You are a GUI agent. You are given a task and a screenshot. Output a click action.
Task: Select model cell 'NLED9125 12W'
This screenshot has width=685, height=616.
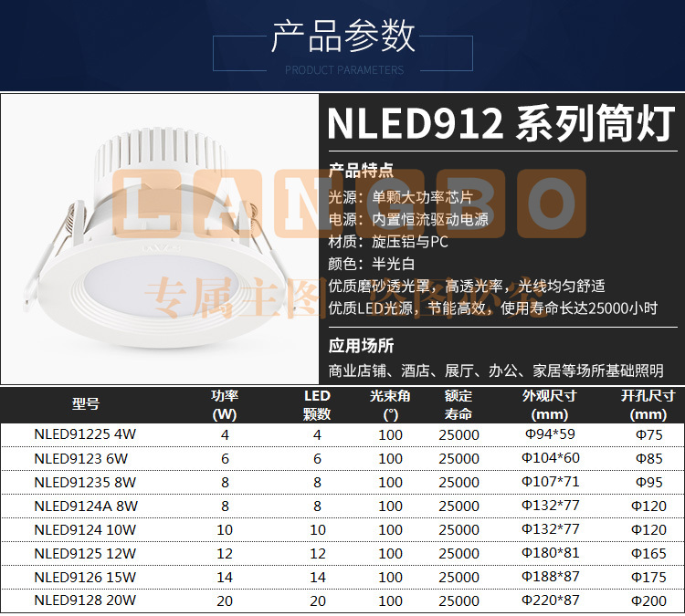[85, 553]
